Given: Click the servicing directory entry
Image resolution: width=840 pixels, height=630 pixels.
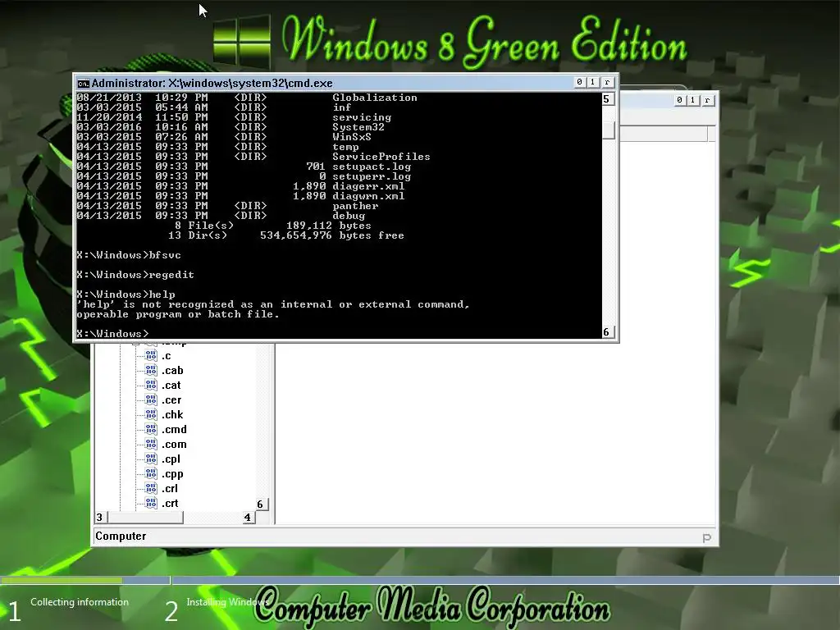Looking at the screenshot, I should tap(362, 117).
